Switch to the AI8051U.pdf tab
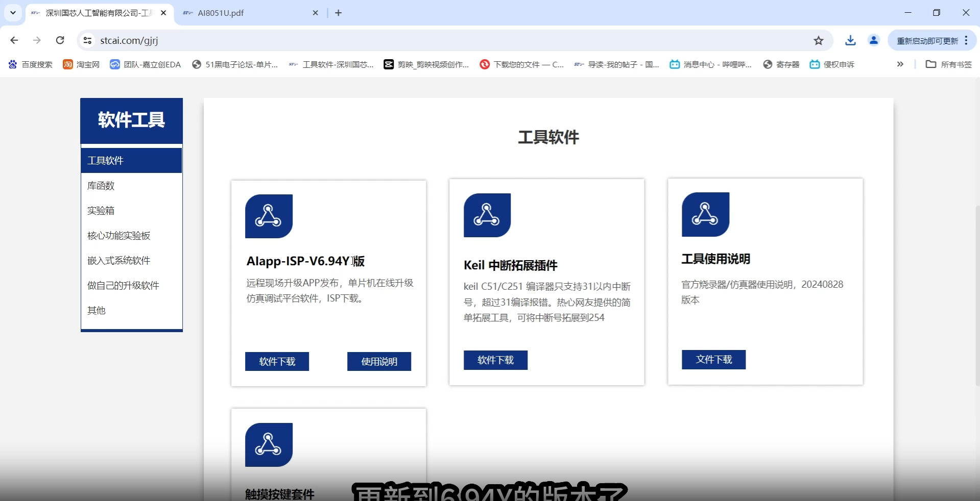The width and height of the screenshot is (980, 501). click(250, 13)
